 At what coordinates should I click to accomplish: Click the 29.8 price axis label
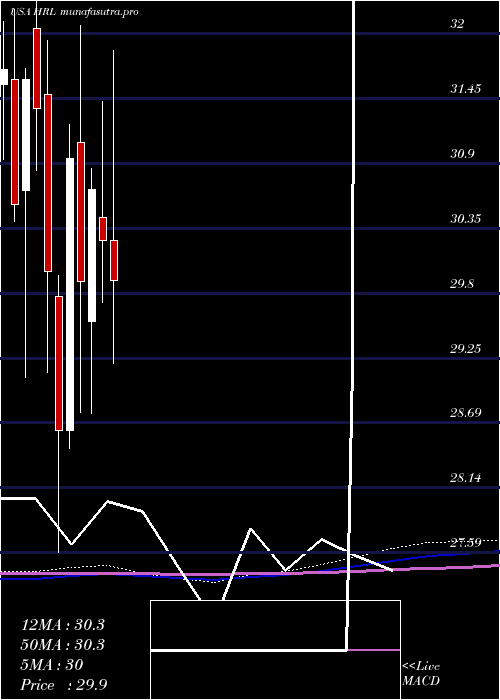coord(462,283)
